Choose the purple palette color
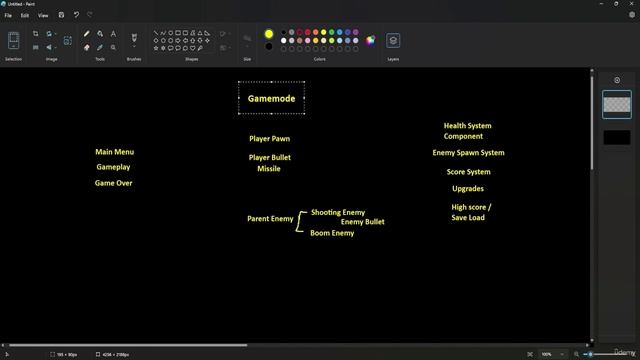 tap(356, 32)
